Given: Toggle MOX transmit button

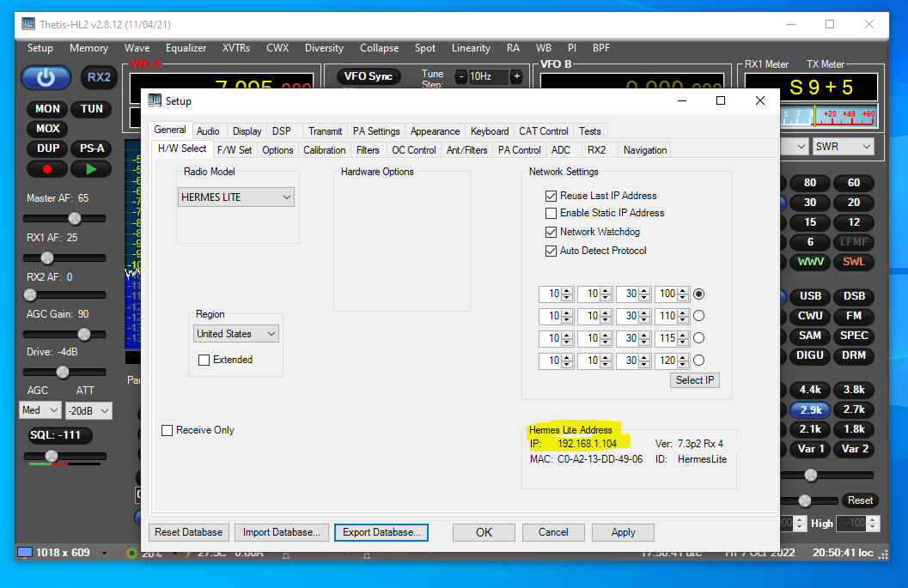Looking at the screenshot, I should coord(47,129).
